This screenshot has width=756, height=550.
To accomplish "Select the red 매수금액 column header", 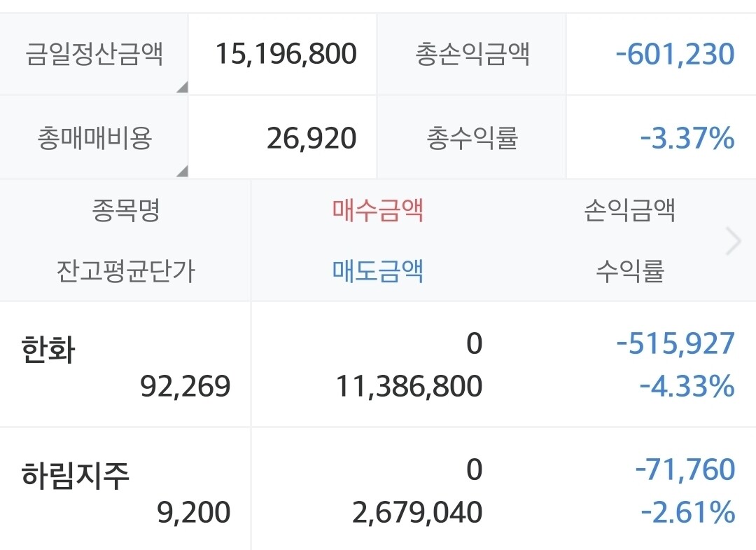I will (x=378, y=209).
